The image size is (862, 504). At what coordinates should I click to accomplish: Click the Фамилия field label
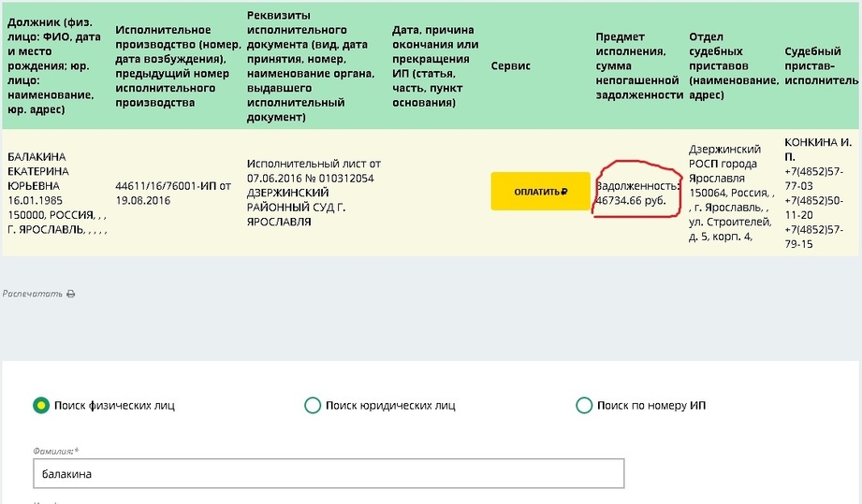[56, 451]
